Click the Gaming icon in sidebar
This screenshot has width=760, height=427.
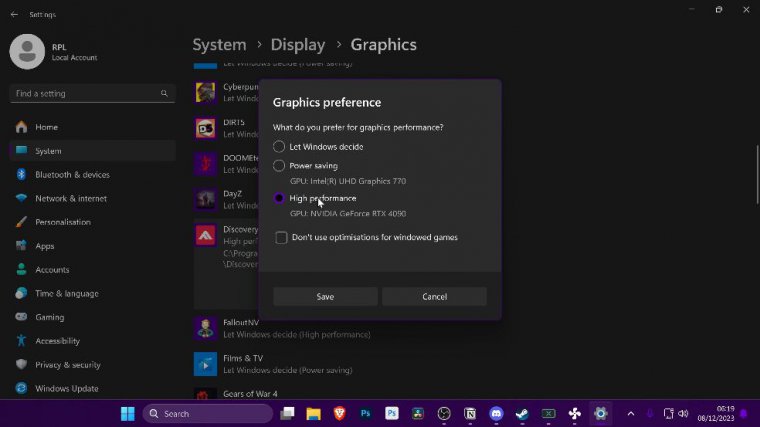click(x=21, y=317)
